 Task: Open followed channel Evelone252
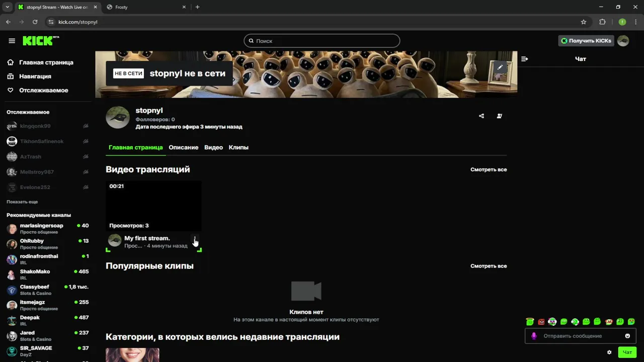(48, 187)
